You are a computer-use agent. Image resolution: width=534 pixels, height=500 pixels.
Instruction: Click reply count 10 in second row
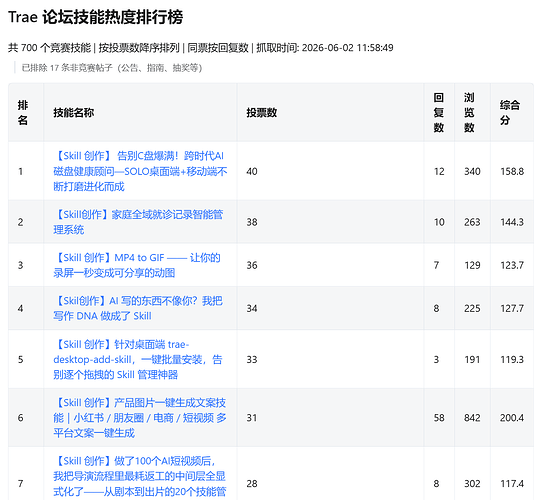click(439, 222)
